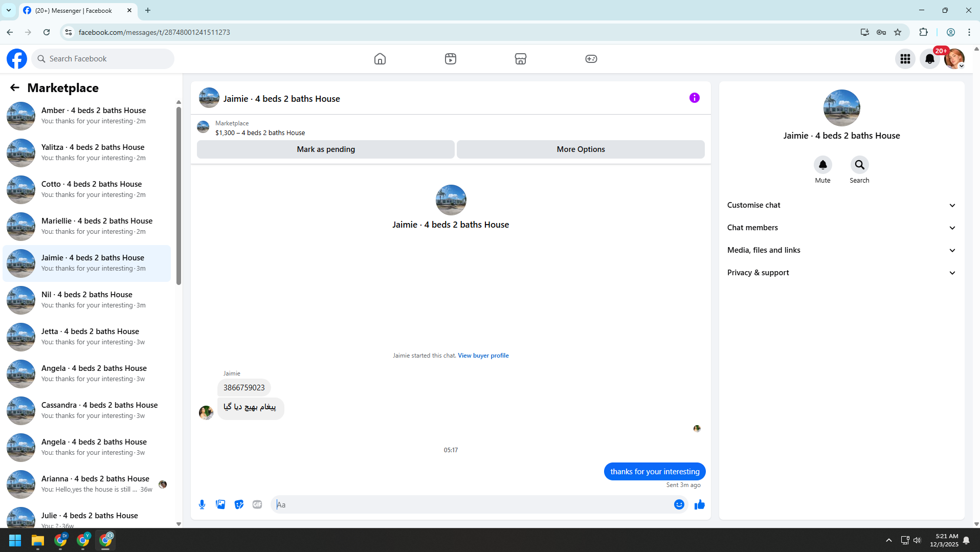Send a thumbs-up like
Image resolution: width=980 pixels, height=552 pixels.
pyautogui.click(x=699, y=505)
